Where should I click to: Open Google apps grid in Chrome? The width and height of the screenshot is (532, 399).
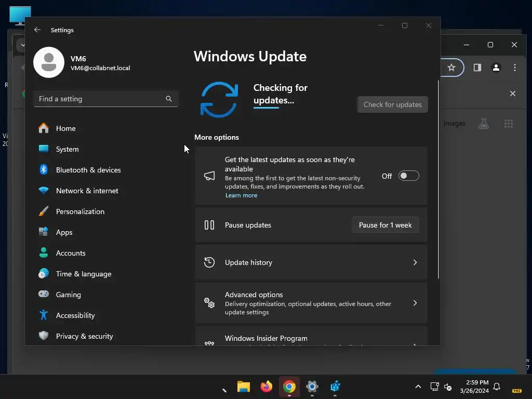tap(508, 124)
